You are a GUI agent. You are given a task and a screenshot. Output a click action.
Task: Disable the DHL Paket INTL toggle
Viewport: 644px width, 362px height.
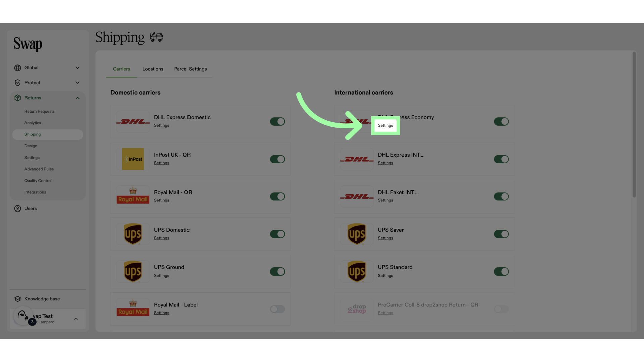[501, 196]
